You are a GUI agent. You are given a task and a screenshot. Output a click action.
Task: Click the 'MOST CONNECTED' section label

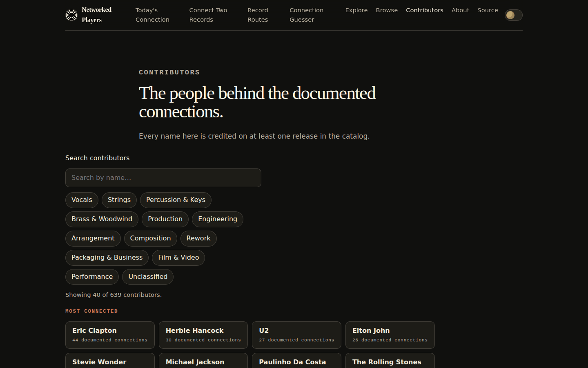pyautogui.click(x=91, y=311)
